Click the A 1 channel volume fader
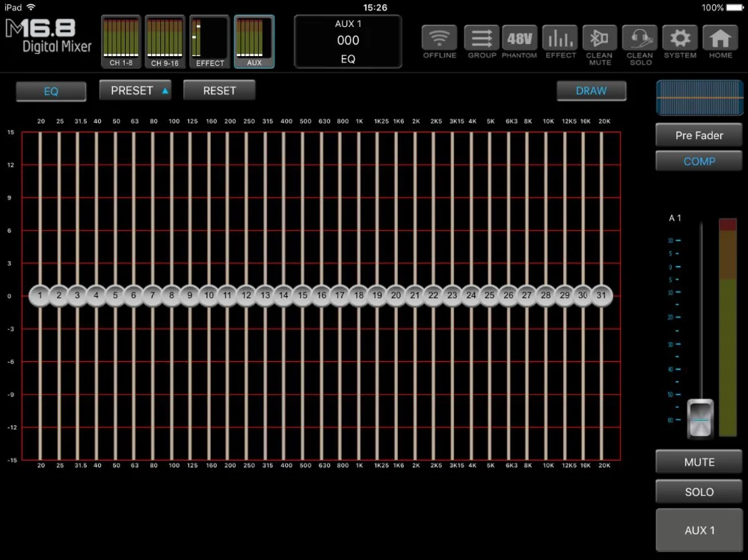The height and width of the screenshot is (560, 748). tap(700, 419)
